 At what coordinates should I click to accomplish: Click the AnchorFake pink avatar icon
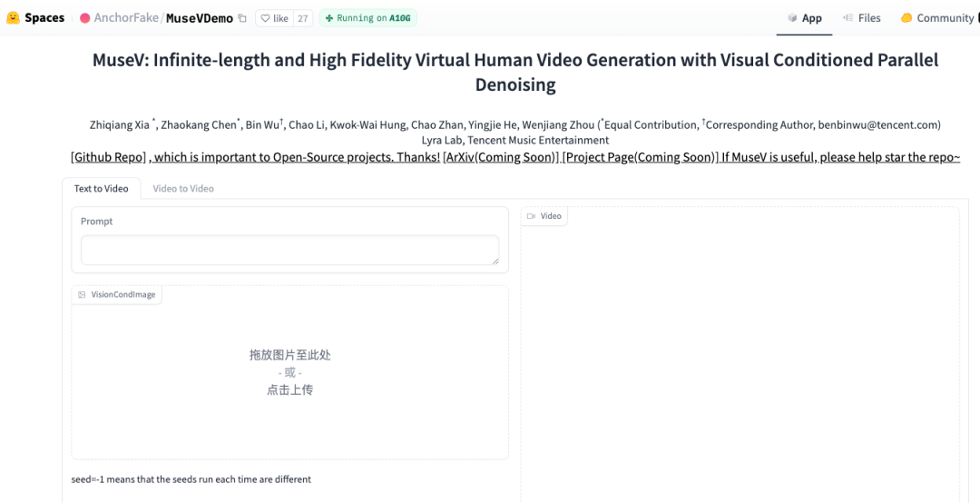(85, 18)
